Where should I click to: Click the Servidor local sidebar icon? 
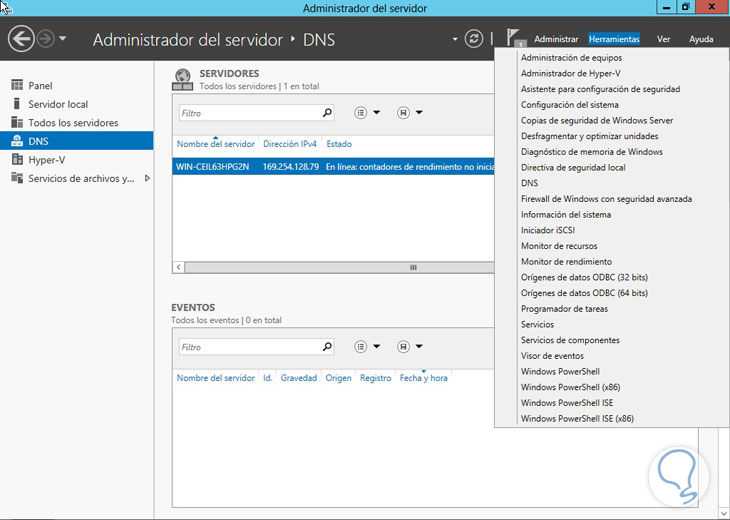[x=17, y=103]
